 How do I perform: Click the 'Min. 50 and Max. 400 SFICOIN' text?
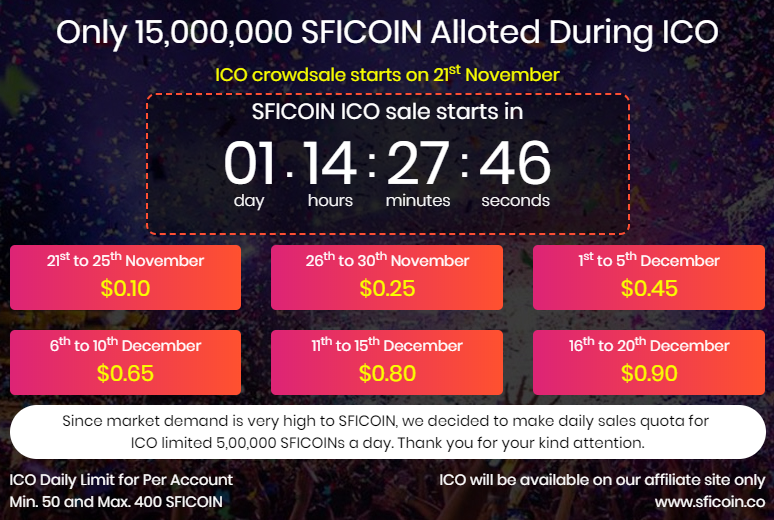click(116, 500)
